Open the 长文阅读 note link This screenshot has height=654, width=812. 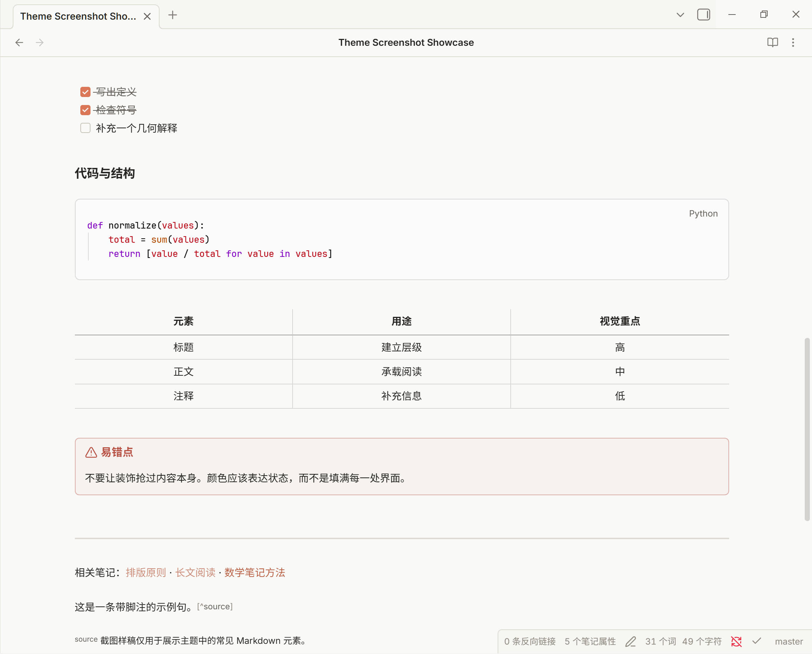click(x=195, y=573)
